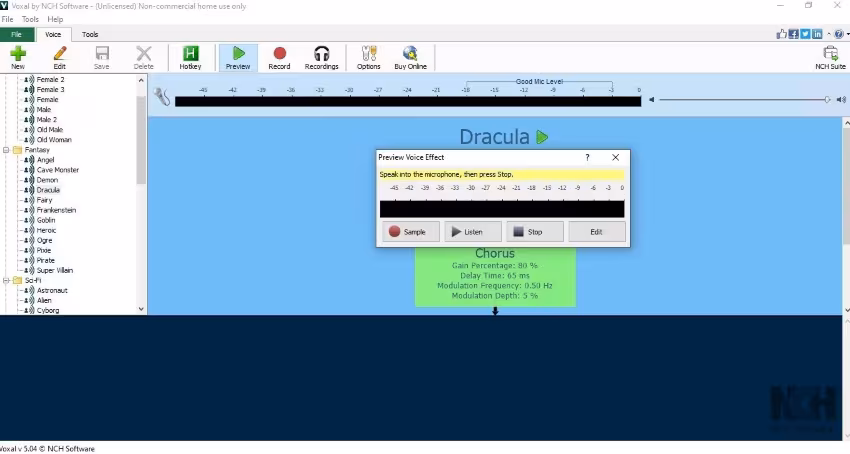The height and width of the screenshot is (454, 850).
Task: Select Super Villain voice
Action: pos(55,271)
